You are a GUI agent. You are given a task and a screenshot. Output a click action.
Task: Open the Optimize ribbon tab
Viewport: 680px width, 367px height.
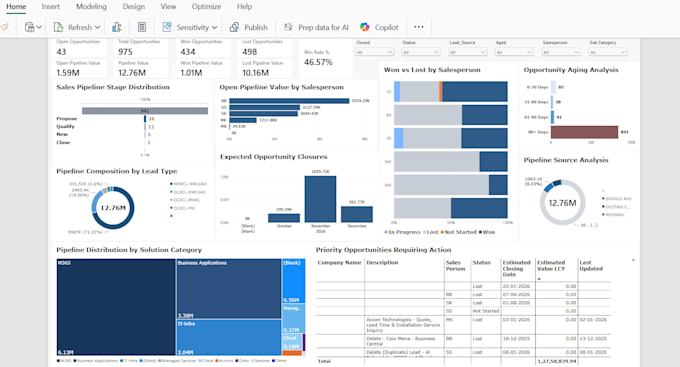206,7
